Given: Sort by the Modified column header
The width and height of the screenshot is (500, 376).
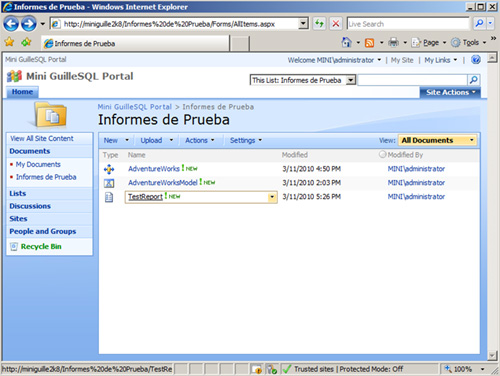Looking at the screenshot, I should click(295, 155).
